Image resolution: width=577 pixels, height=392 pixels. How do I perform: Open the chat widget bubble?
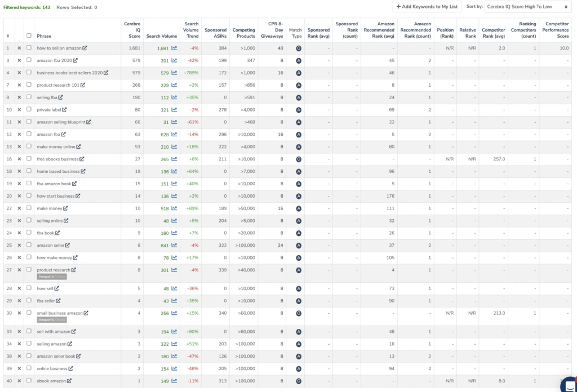pyautogui.click(x=569, y=385)
